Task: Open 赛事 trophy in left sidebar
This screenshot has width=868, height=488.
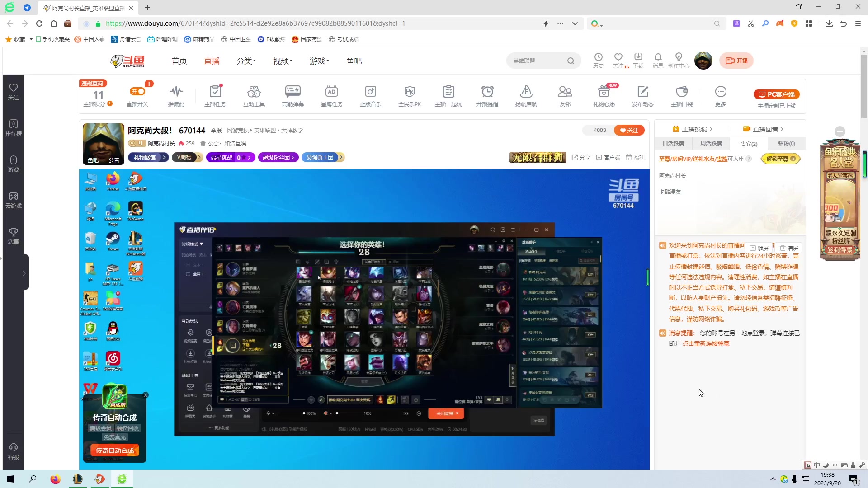Action: click(x=14, y=236)
